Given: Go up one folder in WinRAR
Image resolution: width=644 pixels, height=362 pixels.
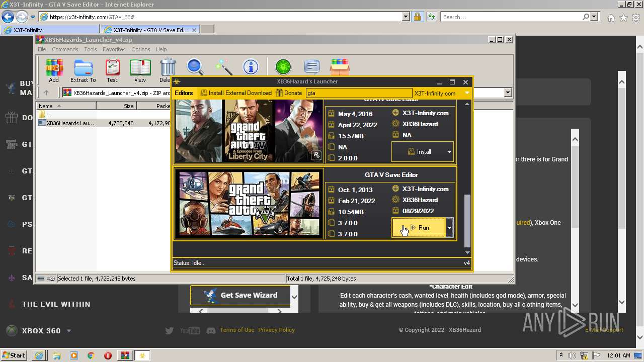Looking at the screenshot, I should point(46,93).
